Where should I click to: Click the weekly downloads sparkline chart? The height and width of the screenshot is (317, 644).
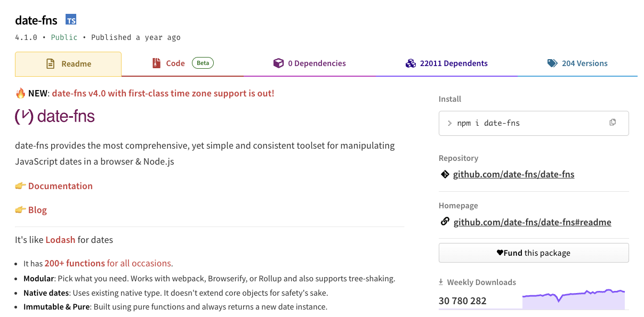tap(573, 299)
